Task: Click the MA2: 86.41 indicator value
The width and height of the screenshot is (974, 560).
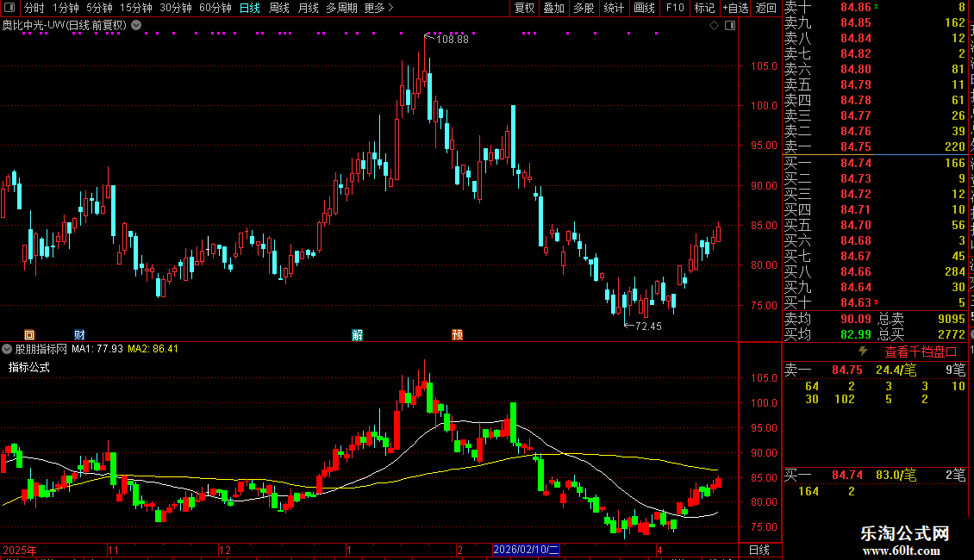Action: [x=153, y=349]
